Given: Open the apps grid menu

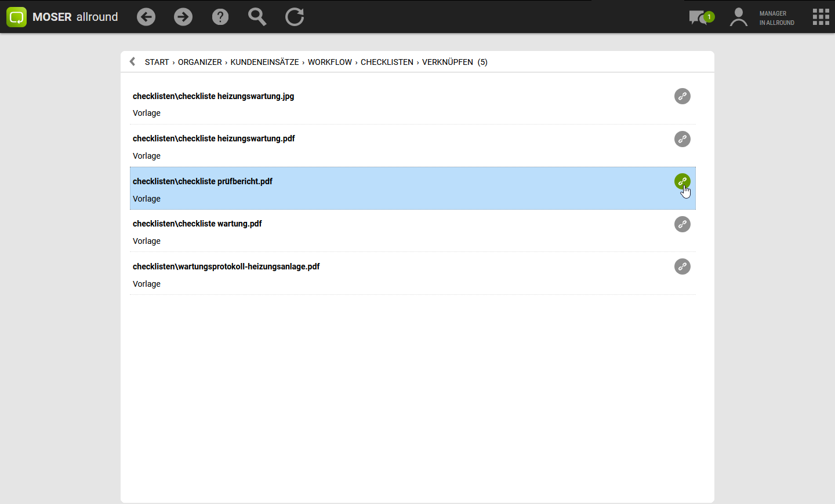Looking at the screenshot, I should (x=821, y=17).
